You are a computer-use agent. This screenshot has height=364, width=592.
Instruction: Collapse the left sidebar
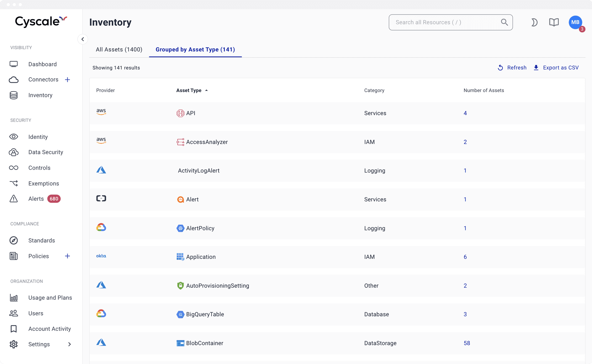pyautogui.click(x=83, y=39)
